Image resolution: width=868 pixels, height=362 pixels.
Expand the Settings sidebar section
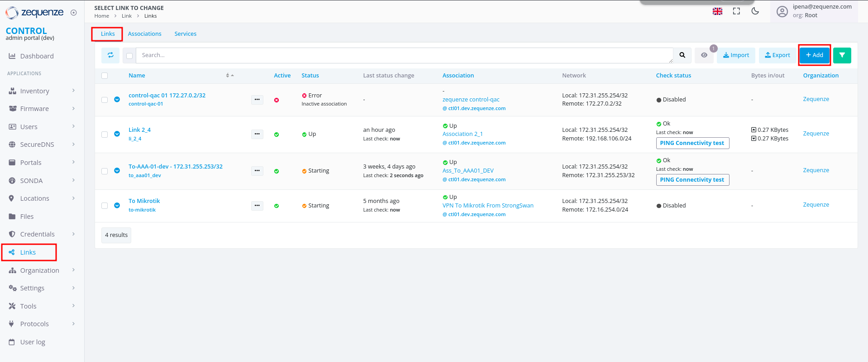pyautogui.click(x=42, y=288)
